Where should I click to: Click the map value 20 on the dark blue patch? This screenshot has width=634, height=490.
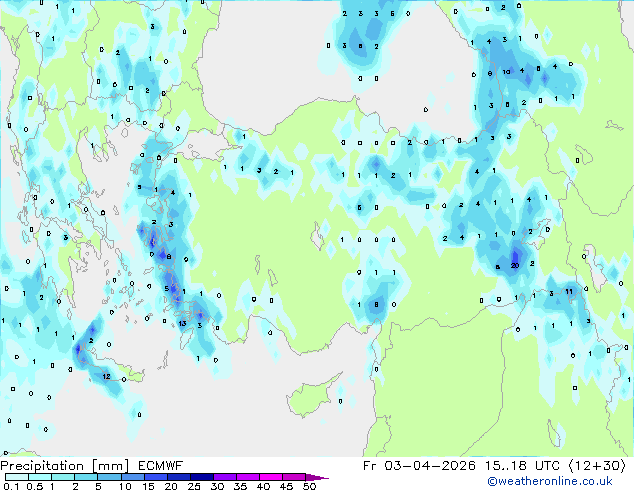[515, 266]
